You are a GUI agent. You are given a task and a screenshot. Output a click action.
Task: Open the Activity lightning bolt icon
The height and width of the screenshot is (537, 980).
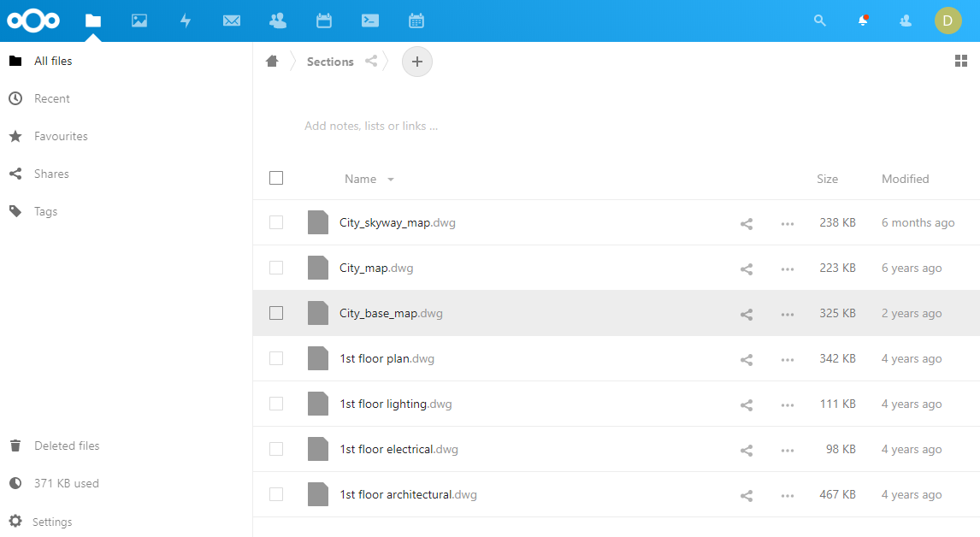tap(186, 21)
